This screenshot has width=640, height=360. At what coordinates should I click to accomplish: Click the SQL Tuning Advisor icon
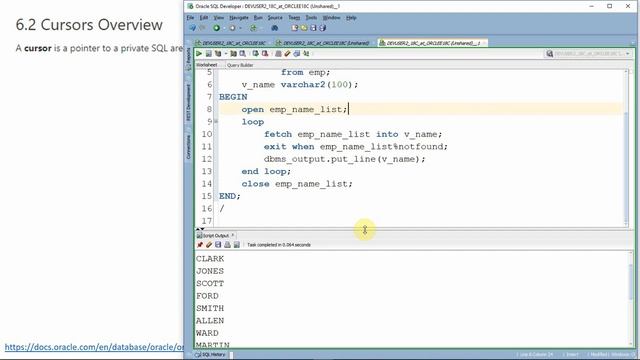[x=242, y=53]
